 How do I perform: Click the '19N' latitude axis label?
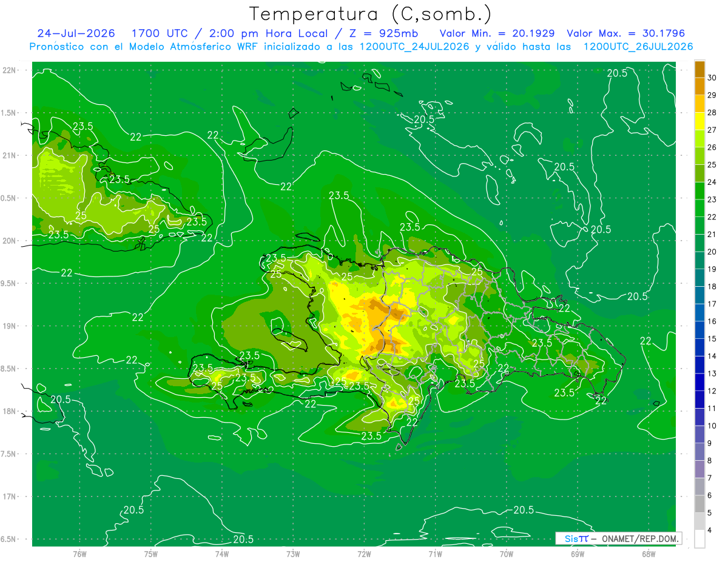click(10, 326)
